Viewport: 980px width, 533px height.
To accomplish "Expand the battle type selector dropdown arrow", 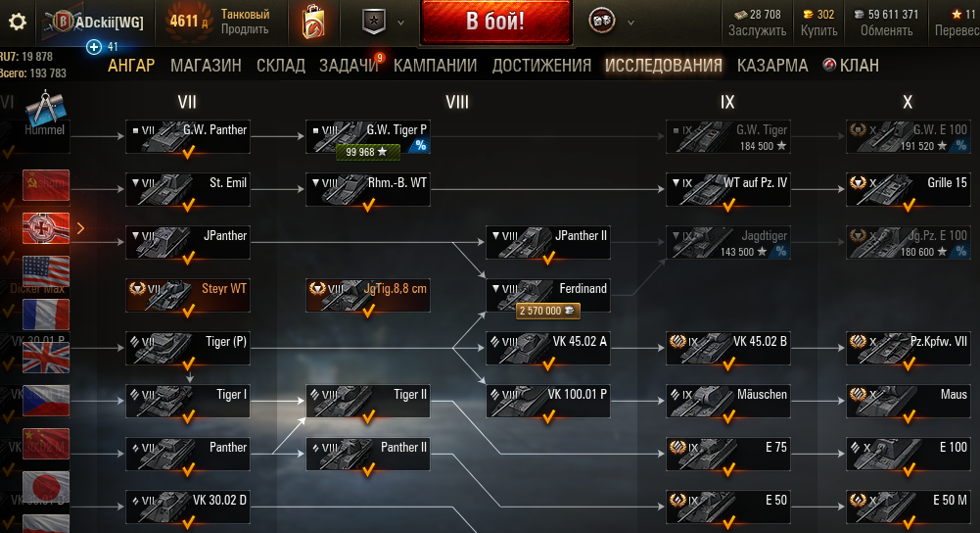I will point(631,23).
